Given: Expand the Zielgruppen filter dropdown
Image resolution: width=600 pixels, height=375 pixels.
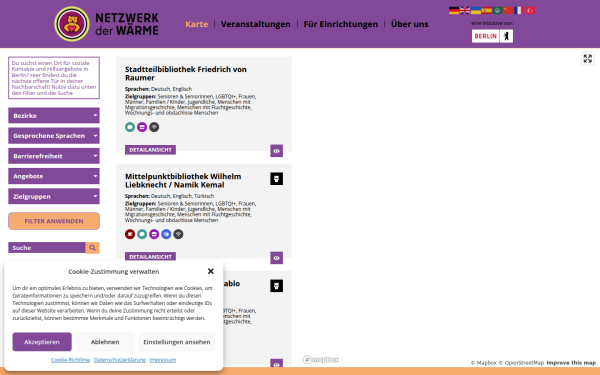Looking at the screenshot, I should coord(54,196).
